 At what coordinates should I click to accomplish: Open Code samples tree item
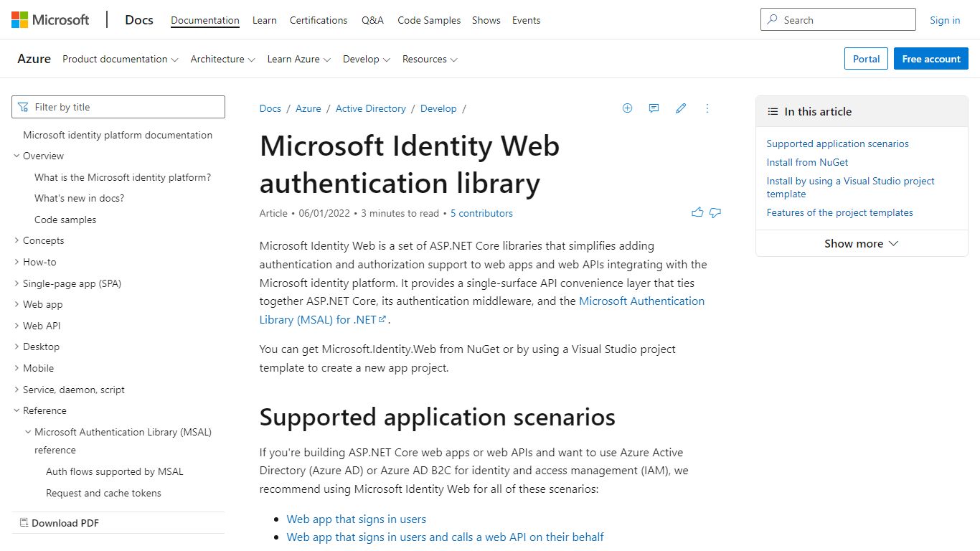pos(65,220)
